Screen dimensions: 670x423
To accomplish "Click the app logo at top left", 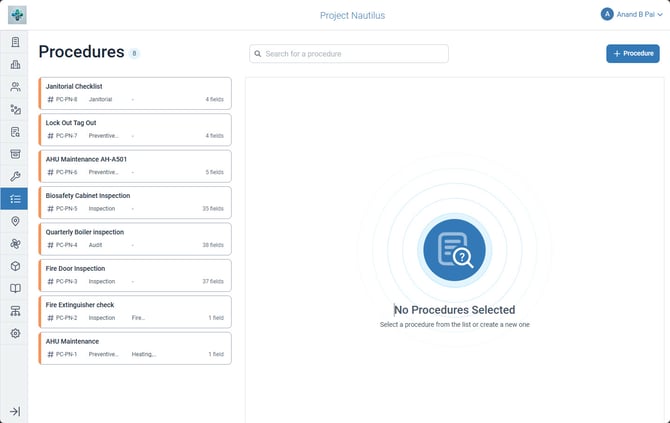I will tap(17, 15).
